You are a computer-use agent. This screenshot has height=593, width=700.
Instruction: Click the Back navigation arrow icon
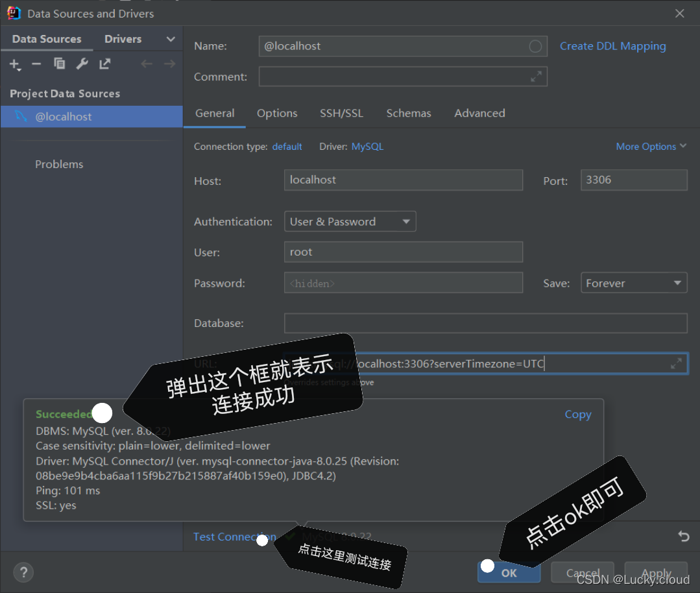[x=147, y=64]
